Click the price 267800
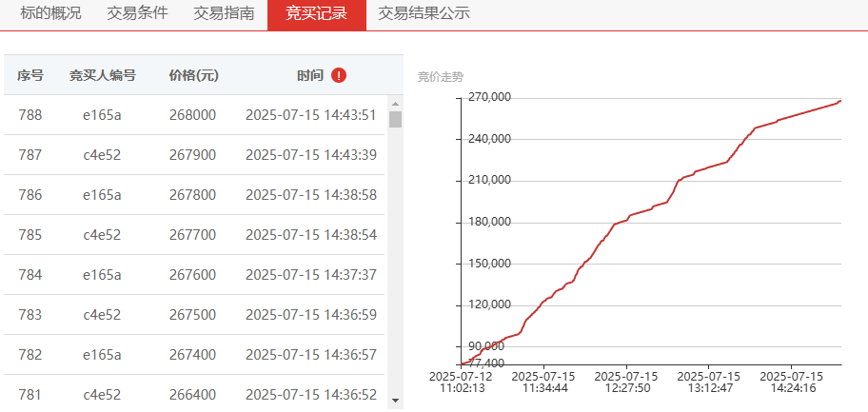The image size is (868, 412). [x=192, y=195]
